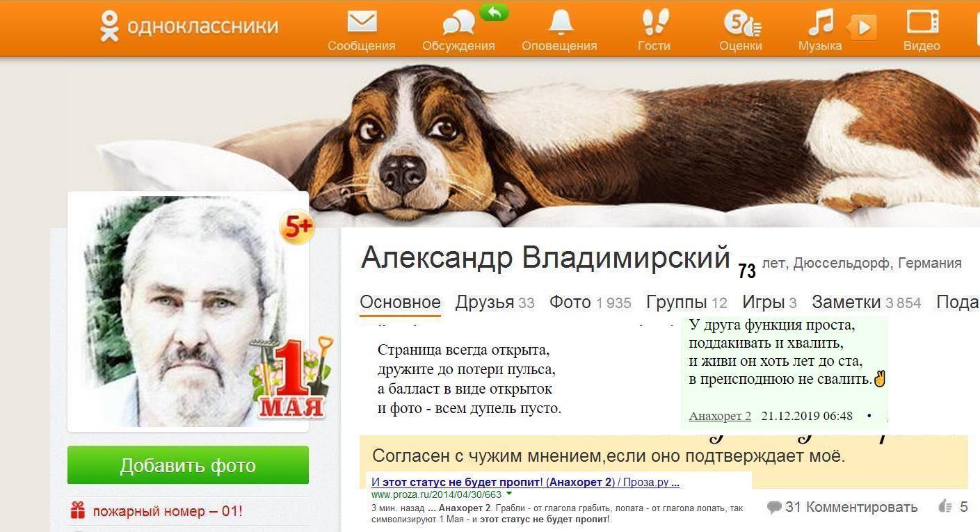This screenshot has height=532, width=980.
Task: Open the Гости footprints icon
Action: tap(654, 22)
